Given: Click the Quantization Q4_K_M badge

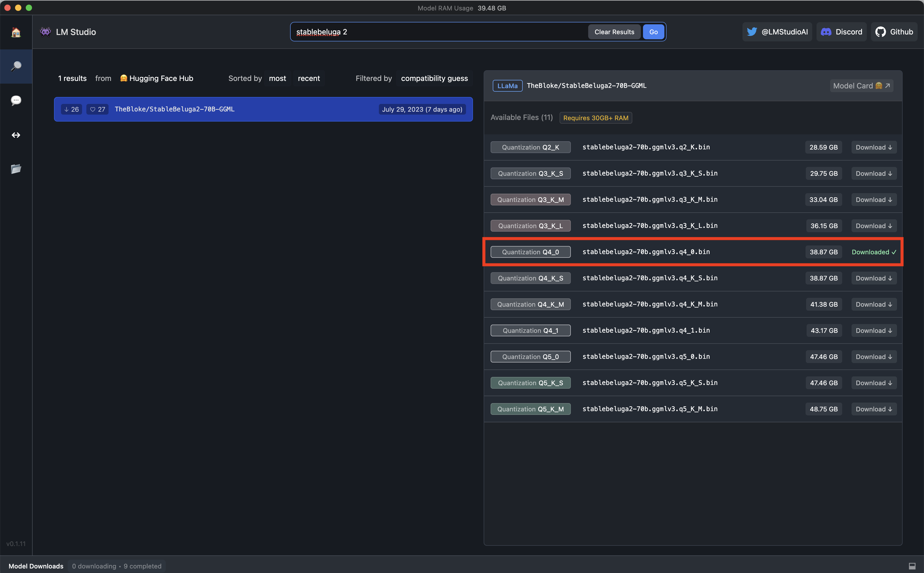Looking at the screenshot, I should pyautogui.click(x=530, y=304).
